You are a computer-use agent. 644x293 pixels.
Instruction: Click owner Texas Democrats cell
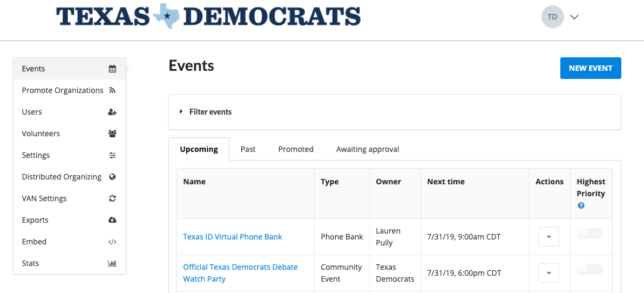pos(395,273)
